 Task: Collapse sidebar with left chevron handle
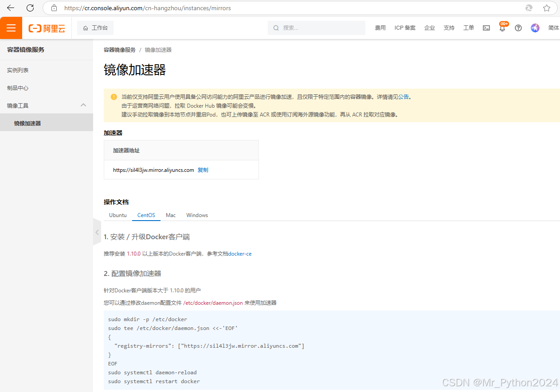[x=97, y=232]
